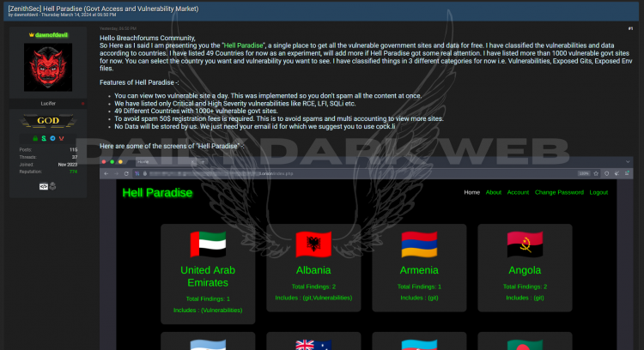Click the Armenia flag icon
Screen dimensions: 644x350
419,244
